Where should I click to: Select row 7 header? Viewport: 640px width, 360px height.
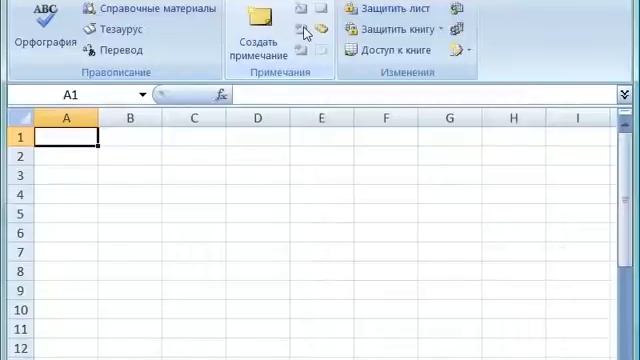[x=21, y=252]
